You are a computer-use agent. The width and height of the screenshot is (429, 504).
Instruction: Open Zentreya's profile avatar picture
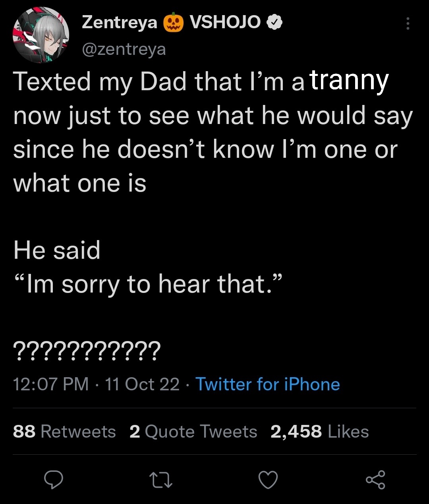[41, 35]
